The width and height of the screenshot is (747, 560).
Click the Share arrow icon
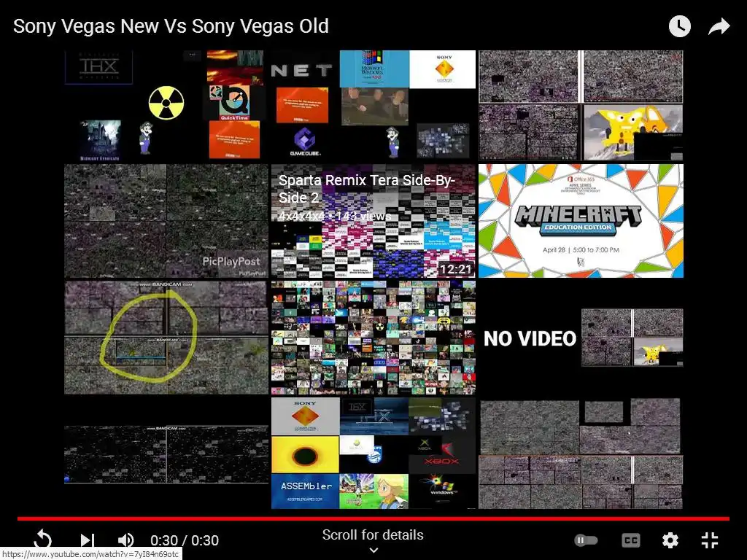pyautogui.click(x=719, y=26)
